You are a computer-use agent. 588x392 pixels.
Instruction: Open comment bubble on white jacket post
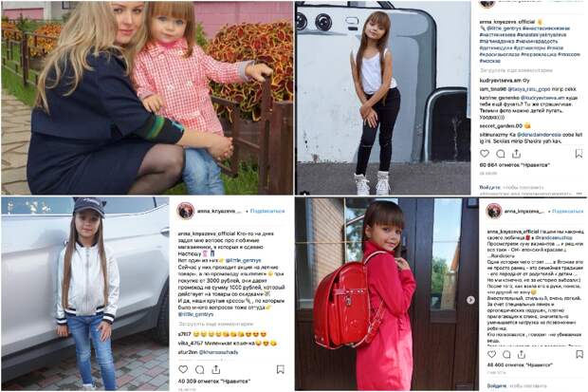pos(199,370)
